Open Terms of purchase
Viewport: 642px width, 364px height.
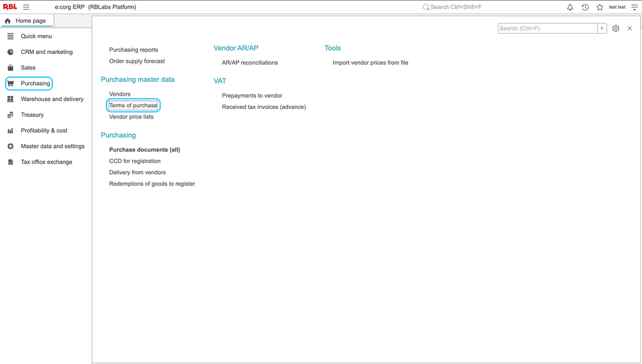(133, 105)
